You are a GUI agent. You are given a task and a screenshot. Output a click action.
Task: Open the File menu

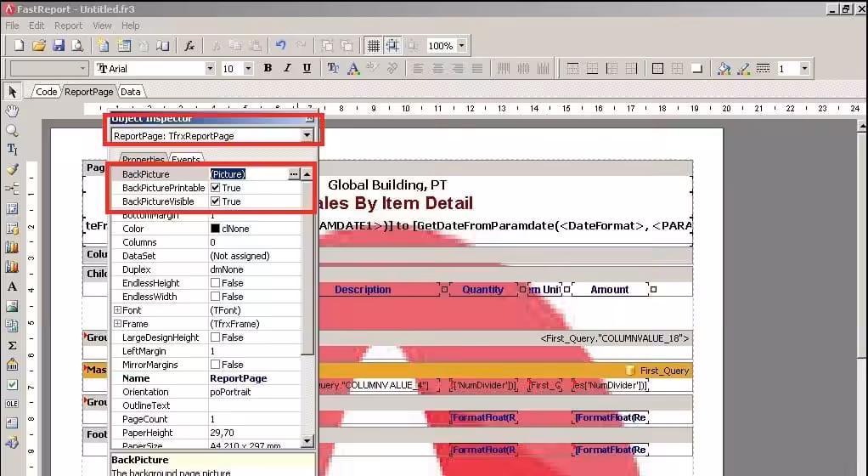point(12,25)
